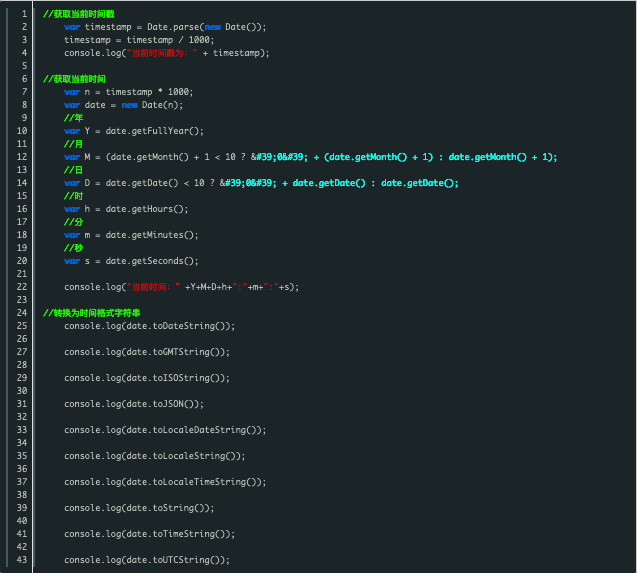Viewport: 637px width, 573px height.
Task: Click the 'console.log(date.toLocaleString());' line
Action: (x=155, y=456)
